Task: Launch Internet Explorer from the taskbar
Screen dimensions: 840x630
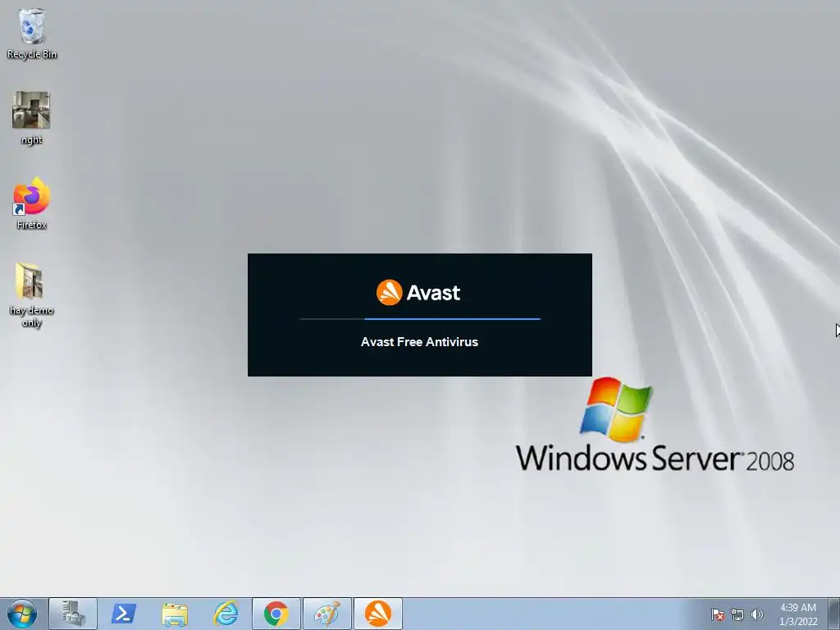Action: pos(226,614)
